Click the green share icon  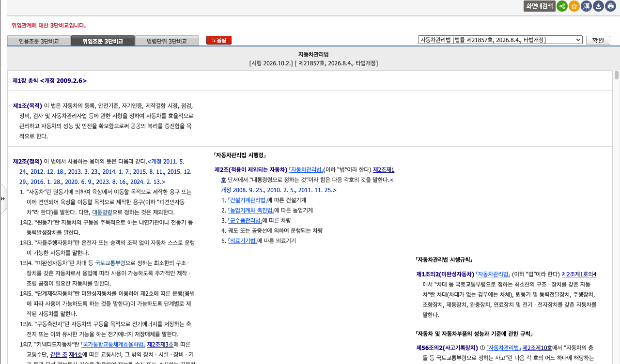pos(562,6)
